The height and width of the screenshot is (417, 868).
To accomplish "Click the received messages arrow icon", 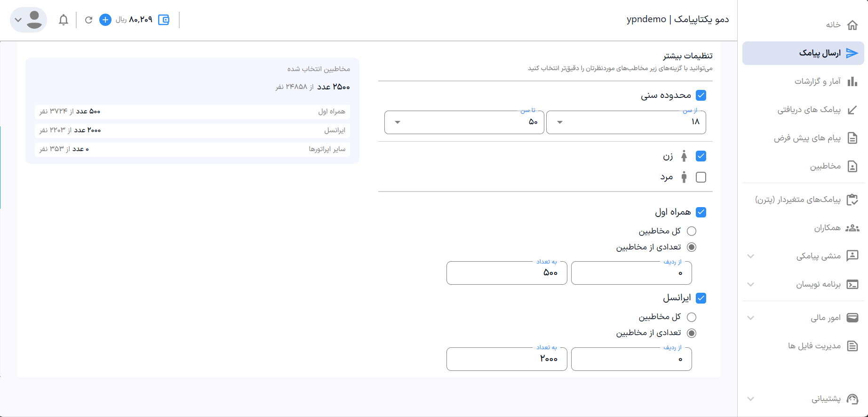I will coord(852,110).
